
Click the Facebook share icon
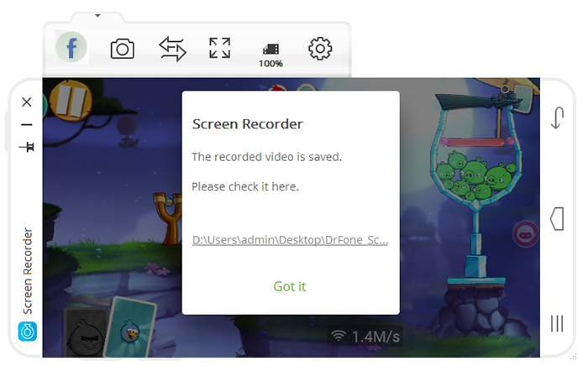[71, 48]
